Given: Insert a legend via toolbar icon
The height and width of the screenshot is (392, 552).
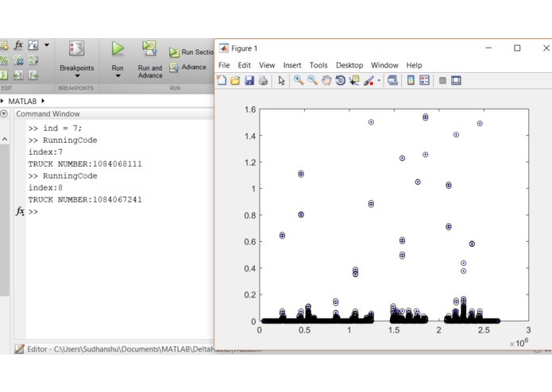Looking at the screenshot, I should [425, 80].
